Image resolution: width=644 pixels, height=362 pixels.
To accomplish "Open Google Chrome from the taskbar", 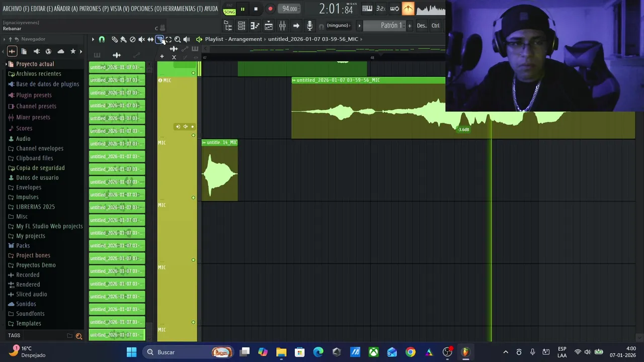I will point(411,352).
